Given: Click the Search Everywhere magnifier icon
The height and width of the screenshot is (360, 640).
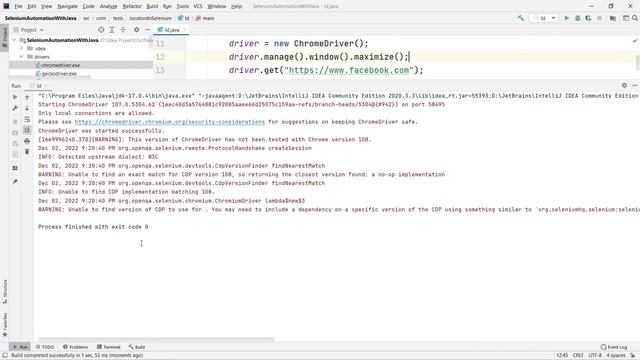Looking at the screenshot, I should [635, 18].
